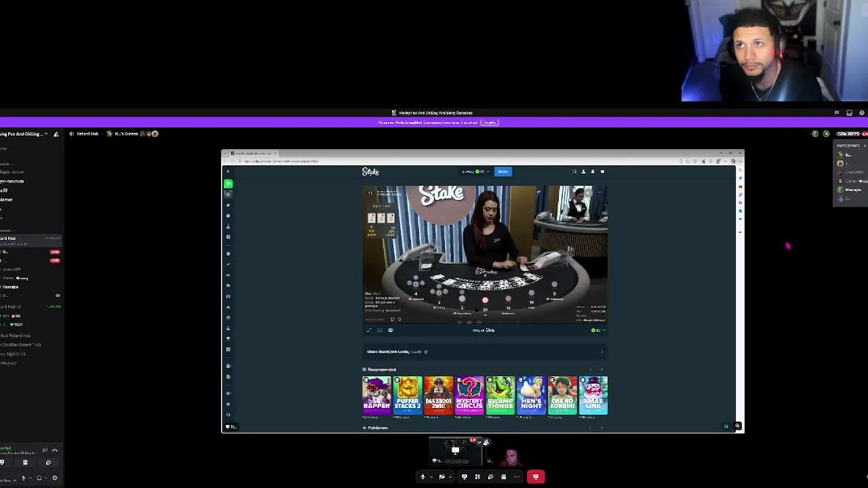The image size is (868, 488).
Task: Favorite Stake Blackjack Lobby with the star
Action: [x=426, y=352]
